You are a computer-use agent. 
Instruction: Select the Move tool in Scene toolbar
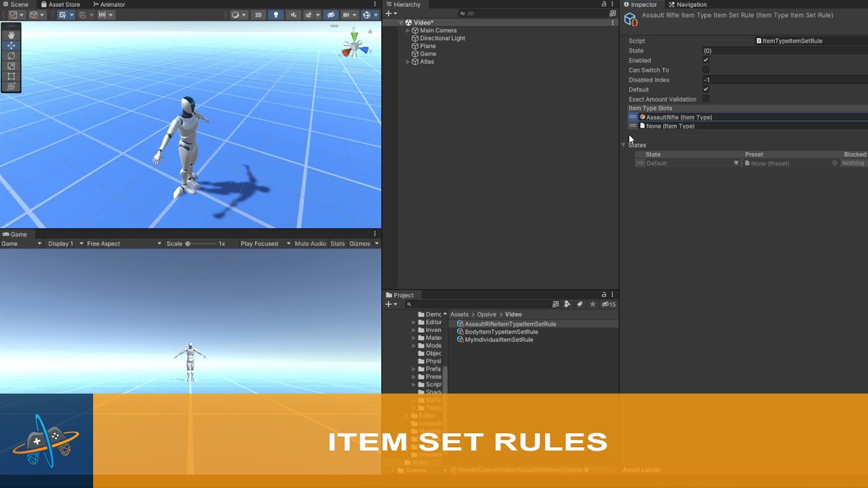coord(11,45)
